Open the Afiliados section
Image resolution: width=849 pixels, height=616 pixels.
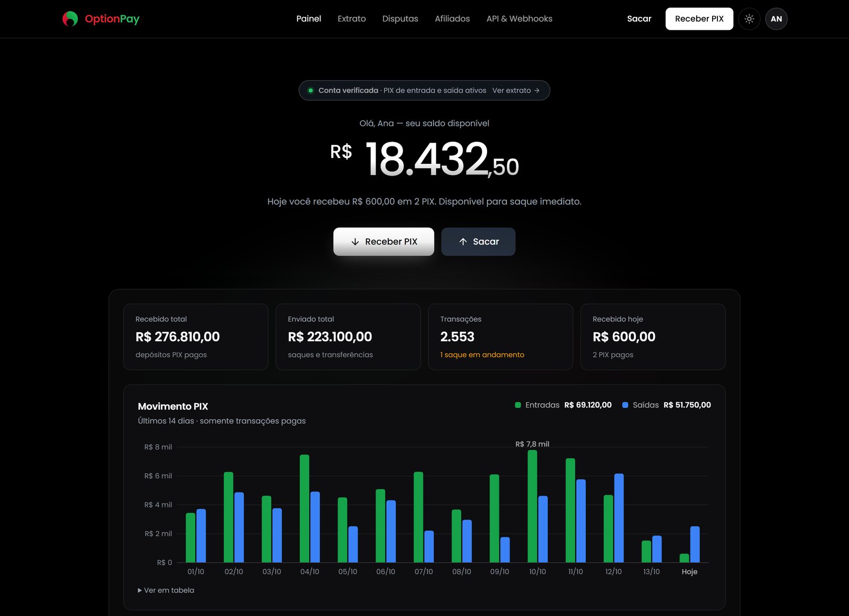click(x=452, y=19)
